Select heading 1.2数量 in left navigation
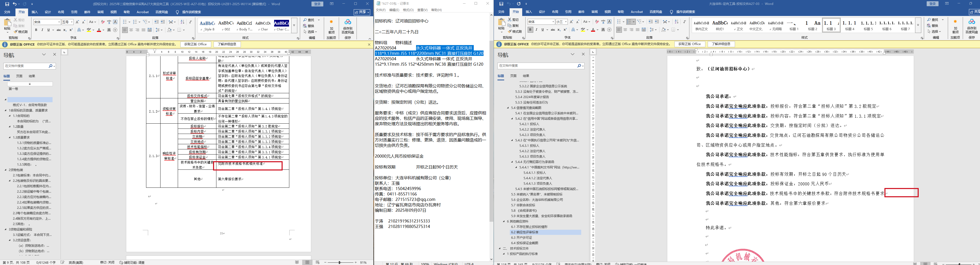The height and width of the screenshot is (265, 980). (18, 127)
